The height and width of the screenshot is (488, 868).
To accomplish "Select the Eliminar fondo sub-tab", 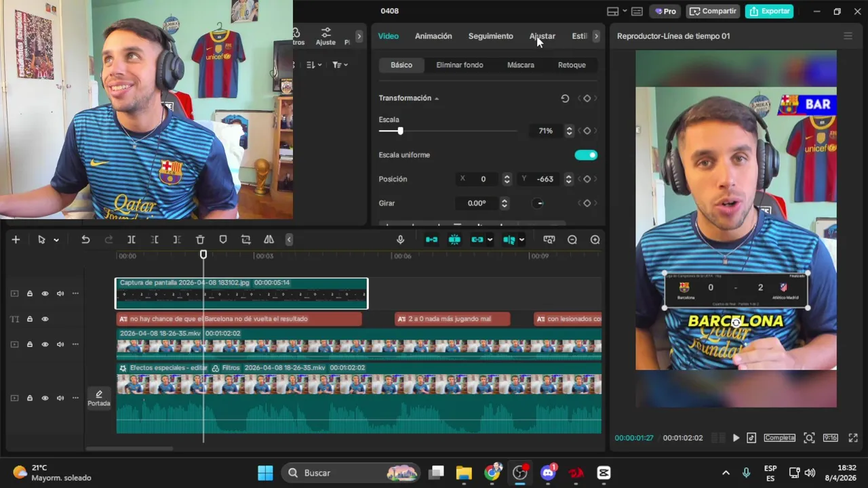I will click(x=460, y=65).
